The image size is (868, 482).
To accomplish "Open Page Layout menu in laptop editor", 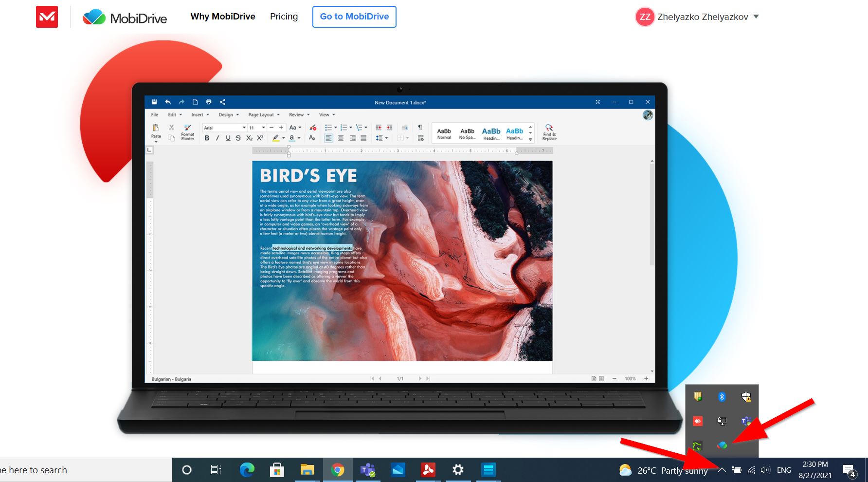I will tap(264, 115).
